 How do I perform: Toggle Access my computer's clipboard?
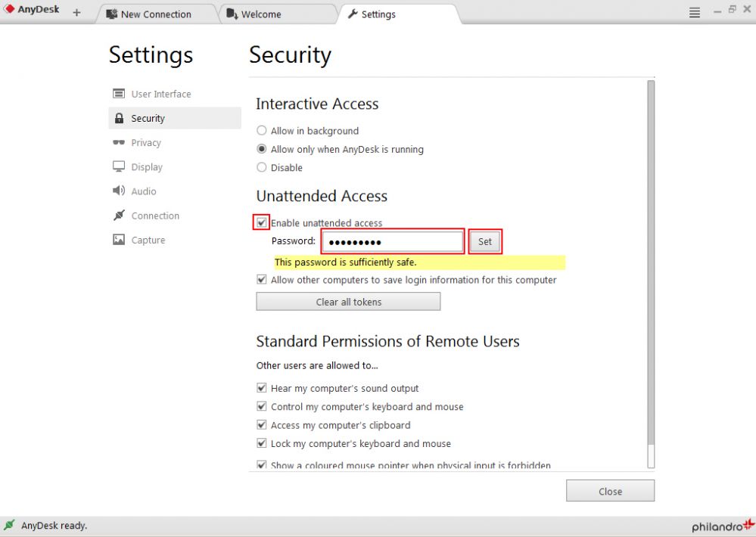click(x=261, y=424)
